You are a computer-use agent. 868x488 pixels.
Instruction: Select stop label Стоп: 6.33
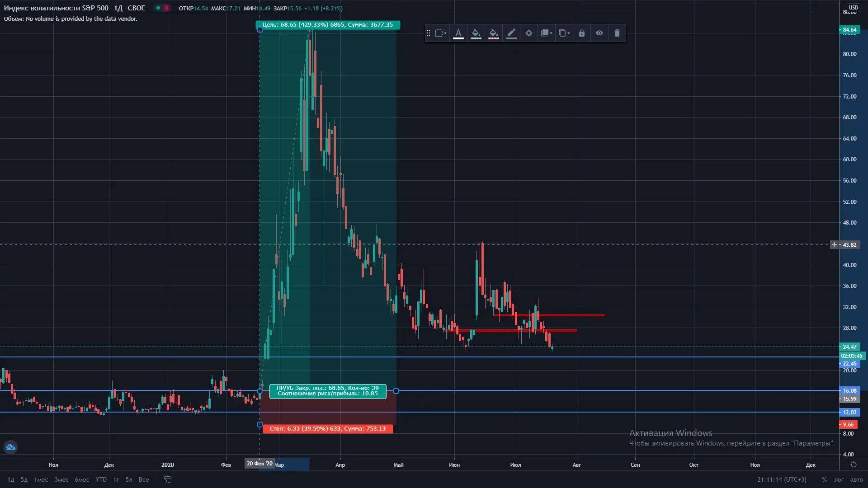[328, 429]
